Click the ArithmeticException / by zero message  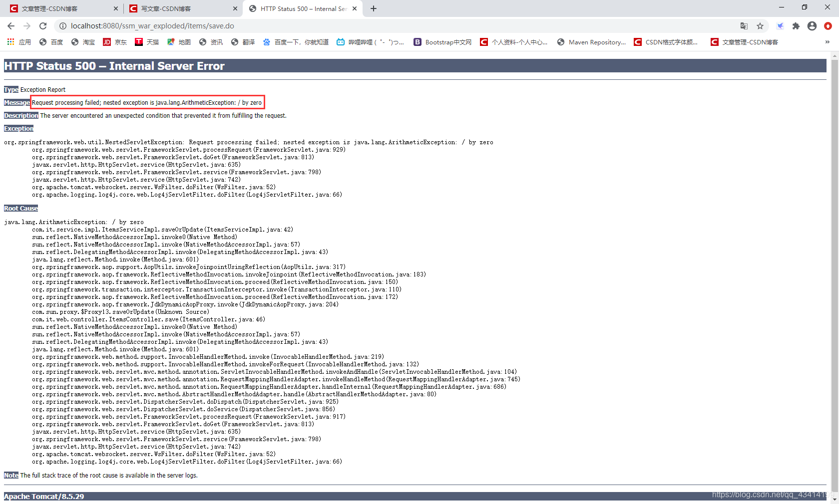[147, 103]
